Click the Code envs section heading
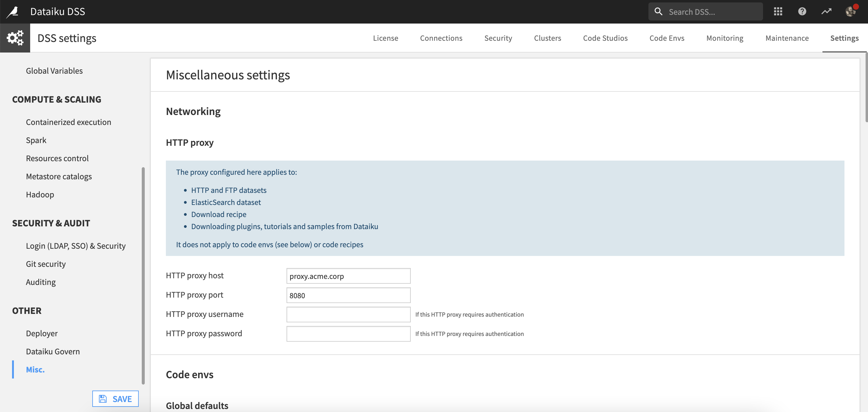The height and width of the screenshot is (412, 868). [x=189, y=375]
